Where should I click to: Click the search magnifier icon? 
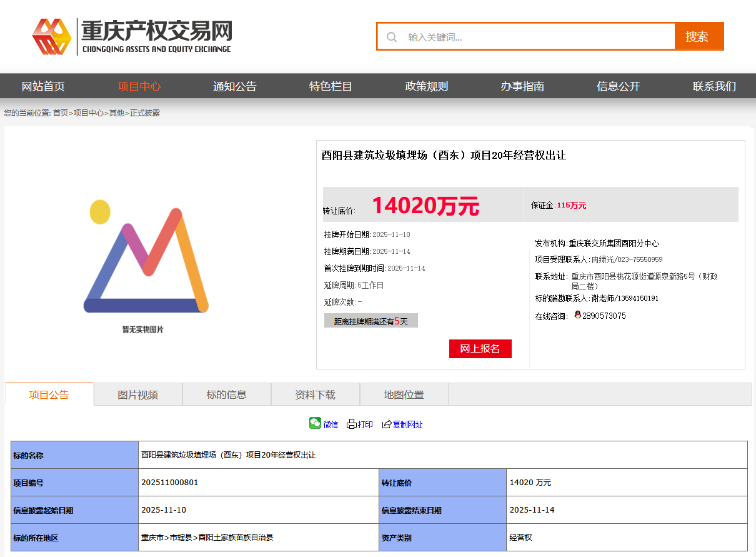click(392, 37)
